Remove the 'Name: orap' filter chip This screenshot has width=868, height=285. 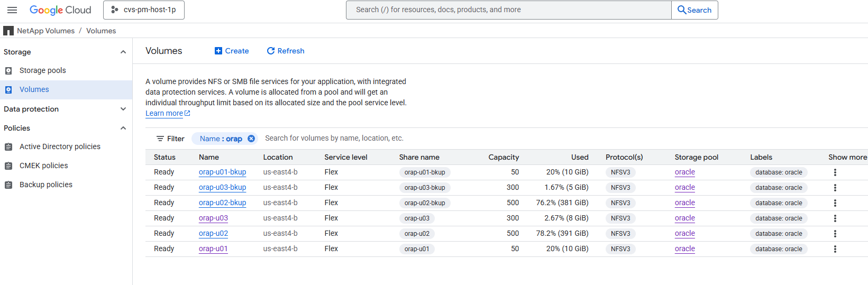[251, 139]
